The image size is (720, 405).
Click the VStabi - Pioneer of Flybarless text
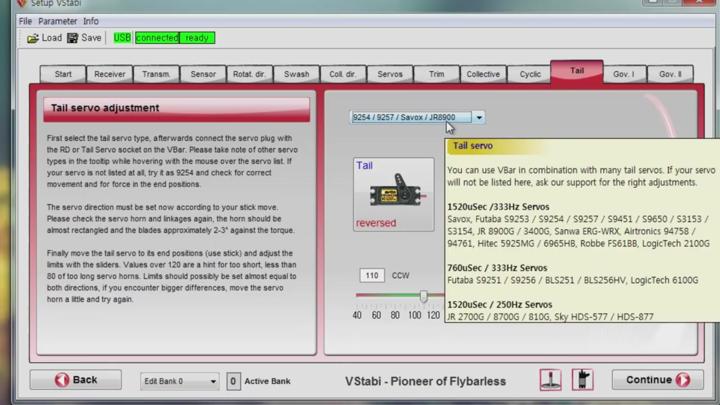425,381
